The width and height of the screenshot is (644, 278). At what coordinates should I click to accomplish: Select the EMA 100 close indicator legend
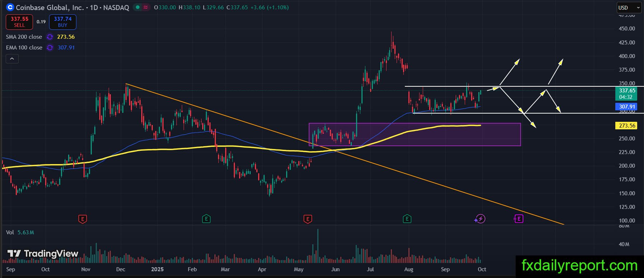pos(24,48)
